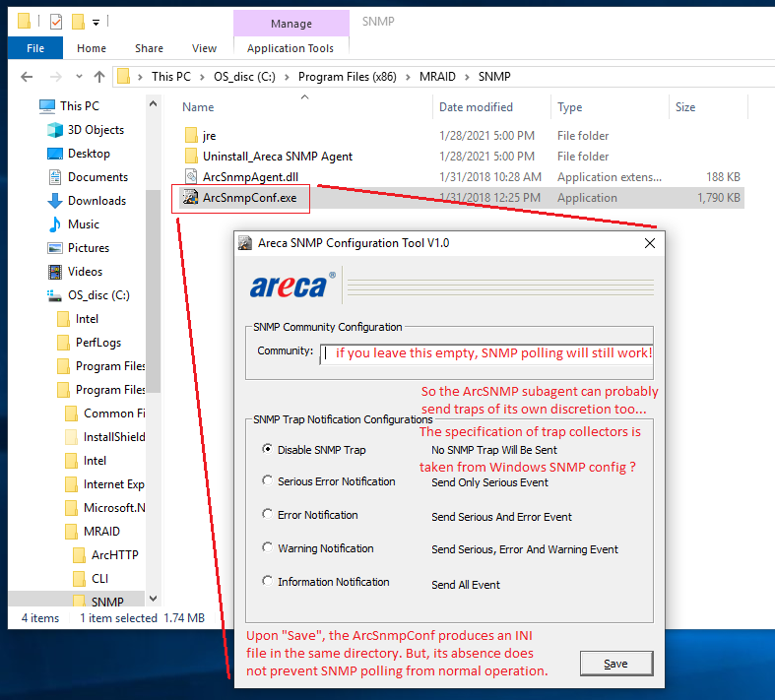Sort by Name column header
Image resolution: width=775 pixels, height=700 pixels.
coord(198,107)
